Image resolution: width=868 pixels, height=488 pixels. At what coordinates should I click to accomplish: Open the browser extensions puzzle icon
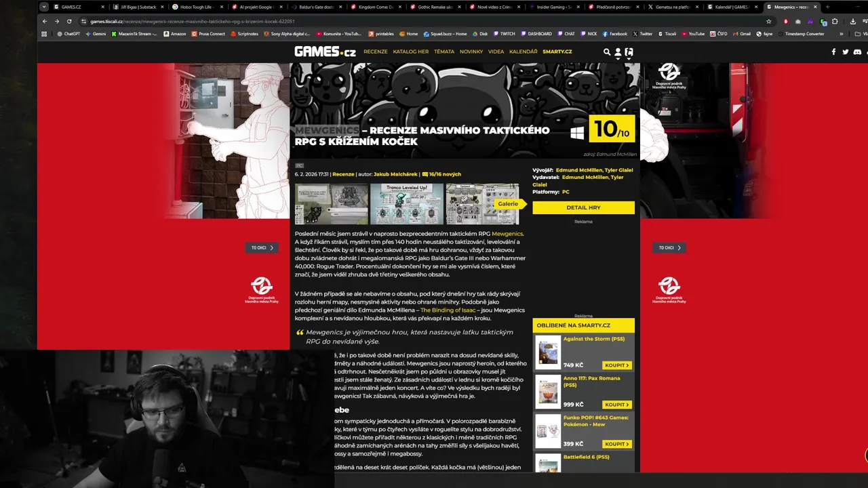point(835,21)
